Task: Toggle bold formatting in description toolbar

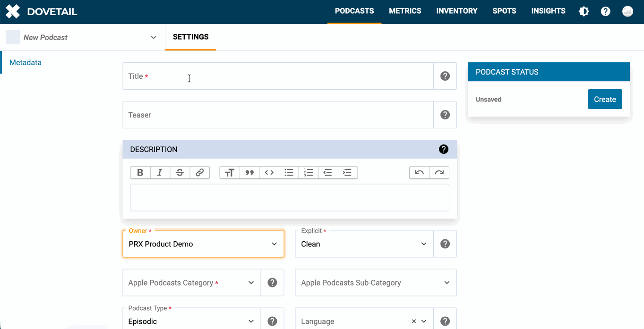Action: pos(140,173)
